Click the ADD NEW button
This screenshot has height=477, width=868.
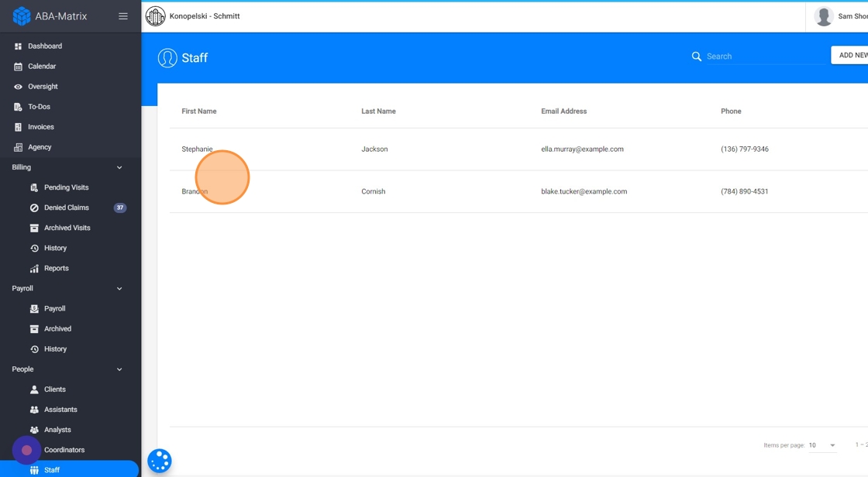click(849, 55)
